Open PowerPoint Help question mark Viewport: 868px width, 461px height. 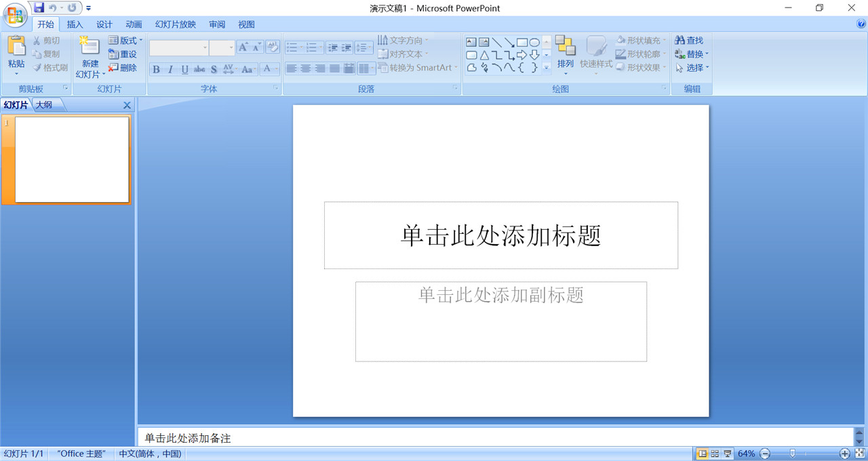861,24
